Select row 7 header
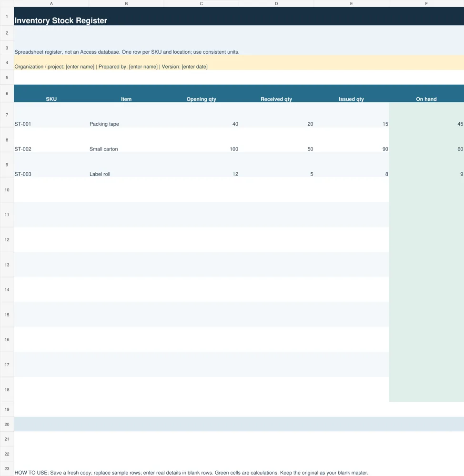464x476 pixels. (x=7, y=115)
